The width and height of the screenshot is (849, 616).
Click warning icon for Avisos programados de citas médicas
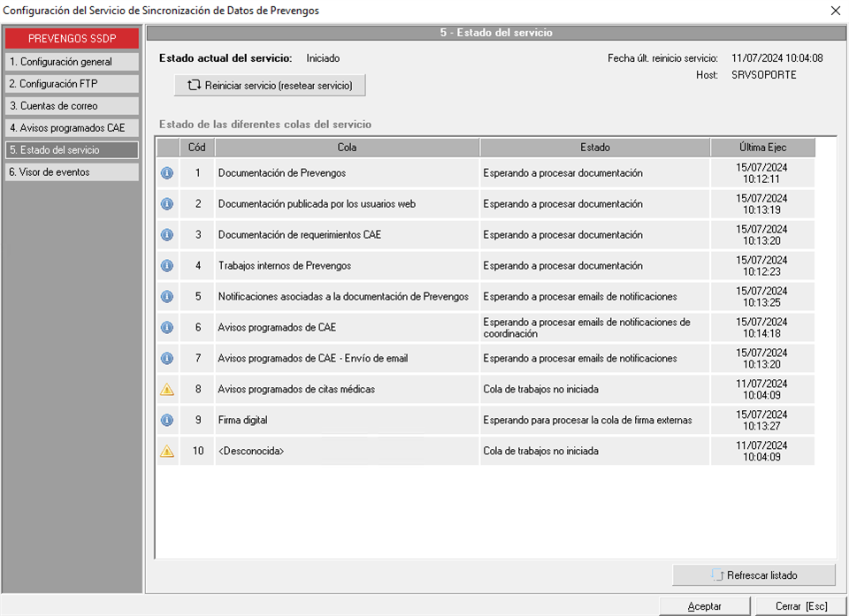(x=167, y=390)
